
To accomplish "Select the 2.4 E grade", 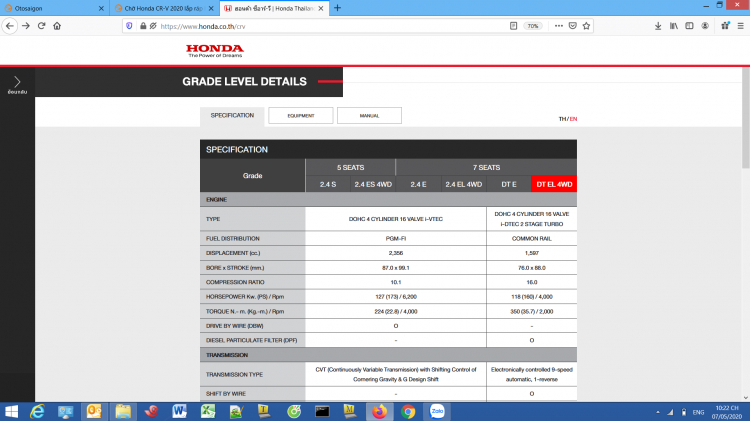I will pos(418,184).
